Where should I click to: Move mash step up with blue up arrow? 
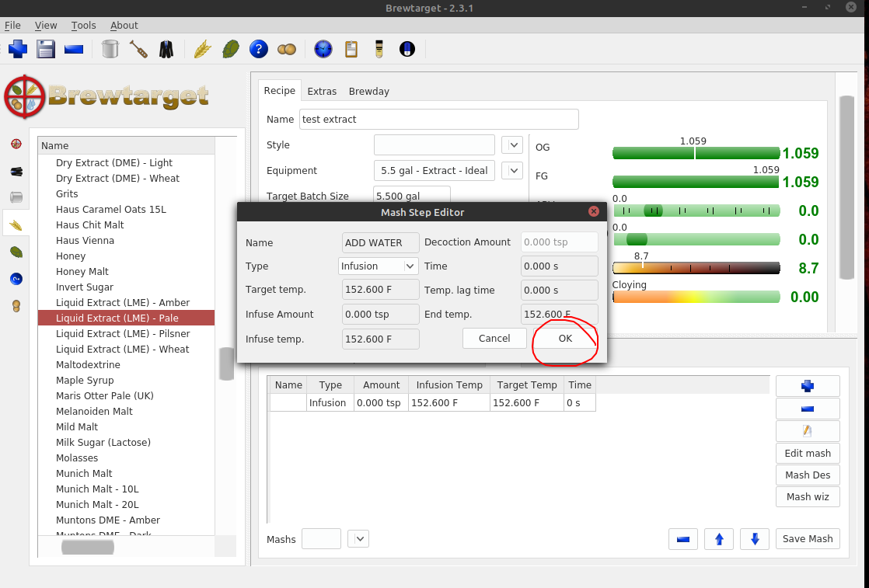719,539
